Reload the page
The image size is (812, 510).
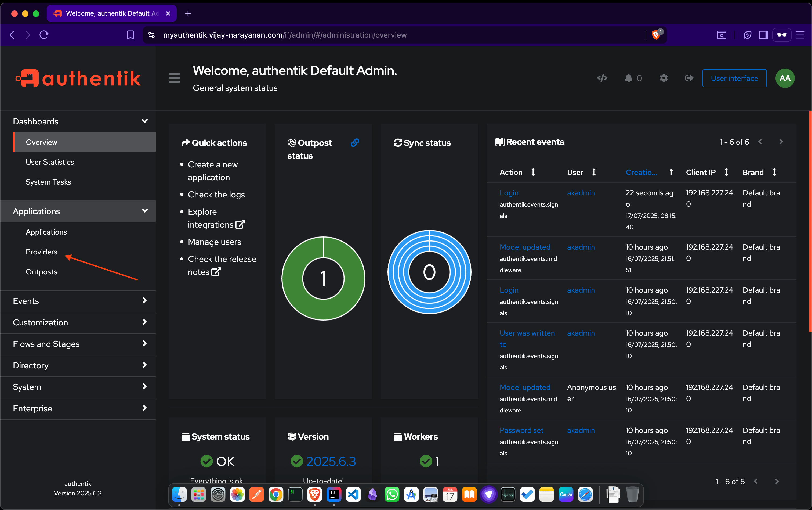pyautogui.click(x=44, y=35)
